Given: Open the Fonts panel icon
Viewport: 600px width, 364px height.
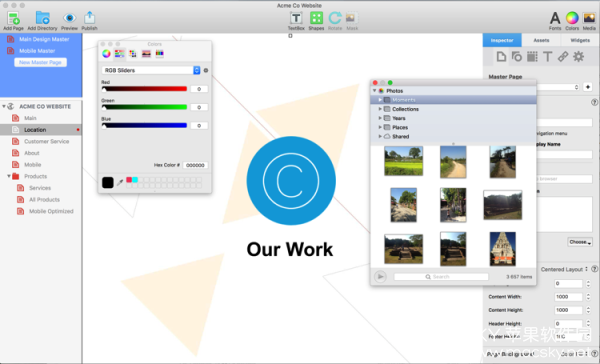Looking at the screenshot, I should click(555, 18).
